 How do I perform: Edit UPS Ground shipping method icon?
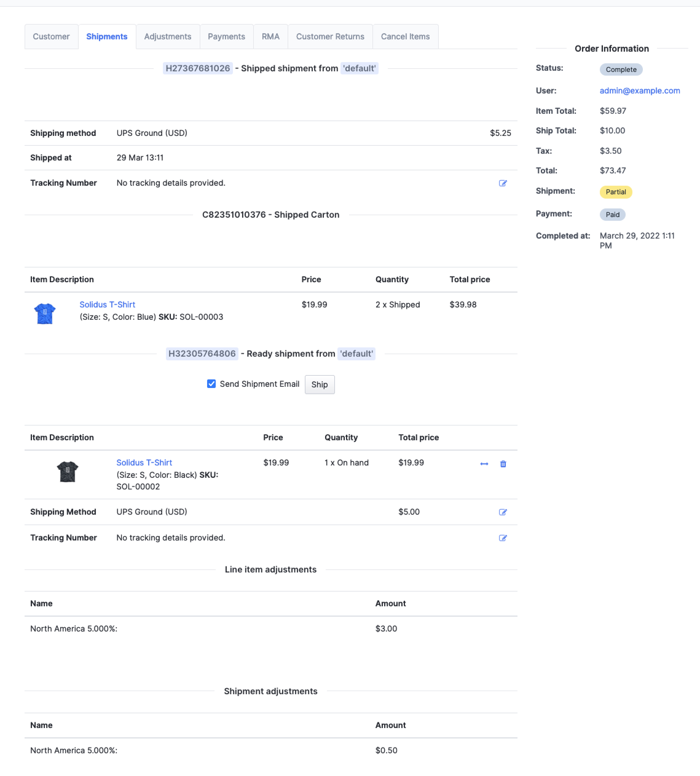click(502, 512)
